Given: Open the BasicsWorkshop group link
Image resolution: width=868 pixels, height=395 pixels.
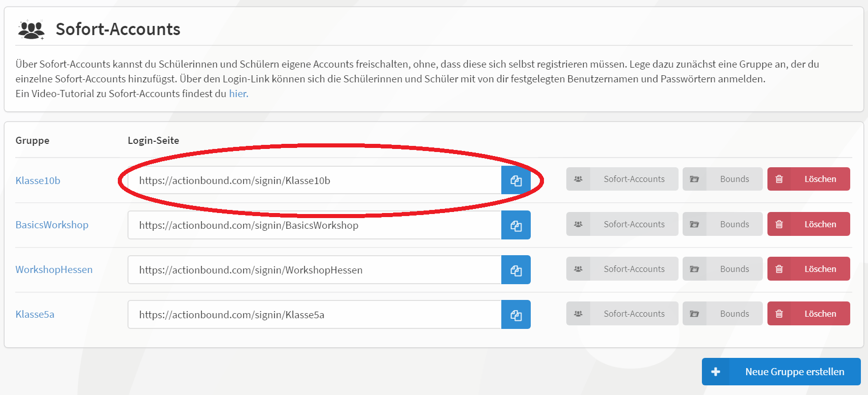Looking at the screenshot, I should coord(52,225).
